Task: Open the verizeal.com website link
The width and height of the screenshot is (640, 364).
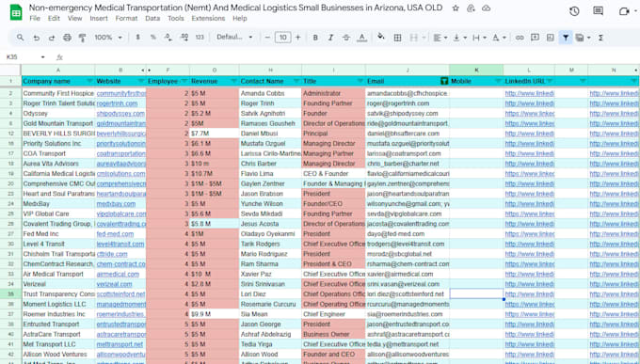Action: coord(114,284)
